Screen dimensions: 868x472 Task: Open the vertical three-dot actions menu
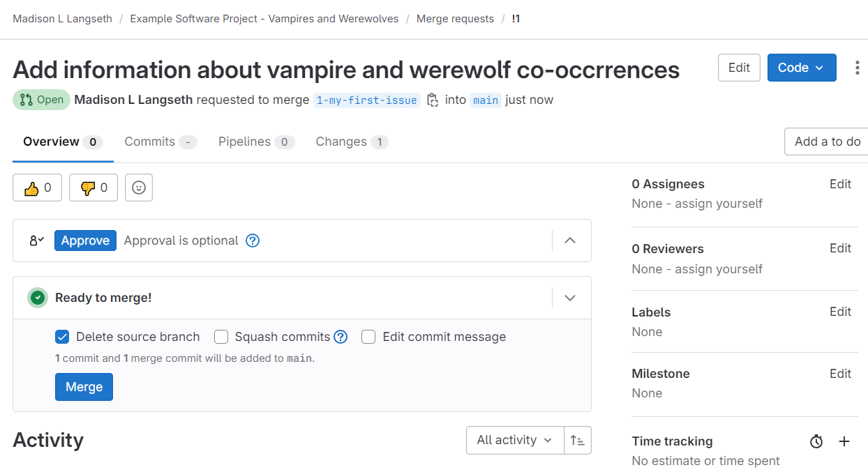point(857,68)
